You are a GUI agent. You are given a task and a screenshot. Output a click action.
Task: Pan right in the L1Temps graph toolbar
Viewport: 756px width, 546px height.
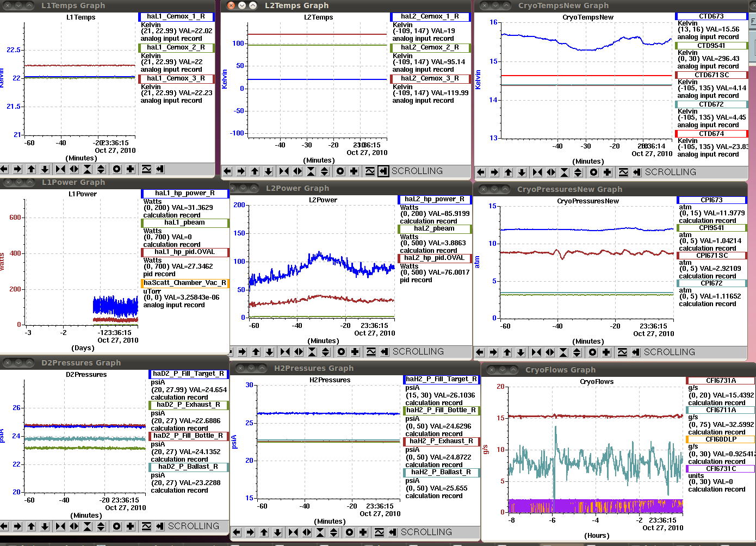click(18, 169)
